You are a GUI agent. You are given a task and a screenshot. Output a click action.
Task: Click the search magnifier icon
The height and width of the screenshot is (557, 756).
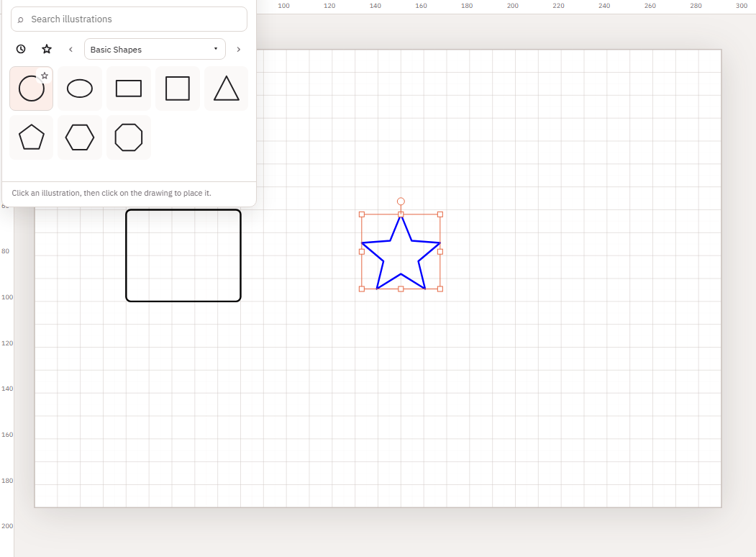pyautogui.click(x=20, y=19)
